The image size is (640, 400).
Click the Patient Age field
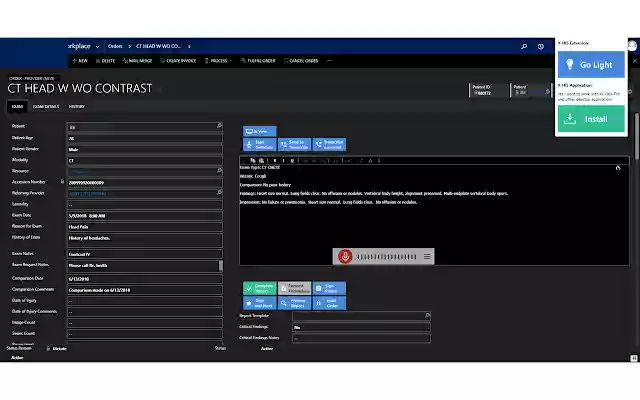click(144, 138)
